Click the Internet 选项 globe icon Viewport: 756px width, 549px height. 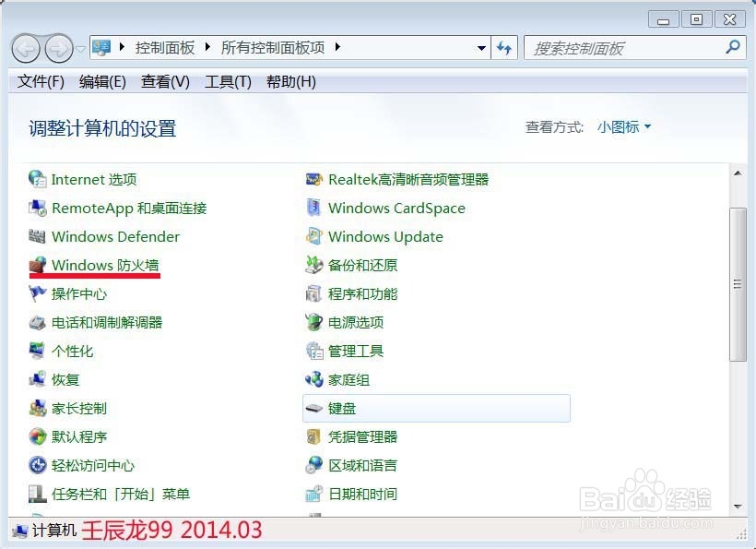(x=37, y=179)
